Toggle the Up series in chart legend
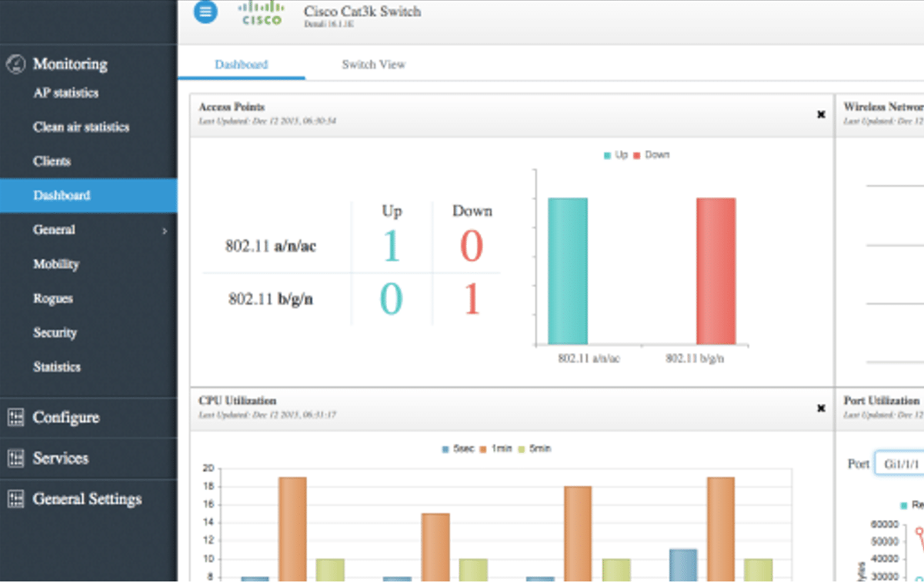The height and width of the screenshot is (583, 924). point(615,155)
